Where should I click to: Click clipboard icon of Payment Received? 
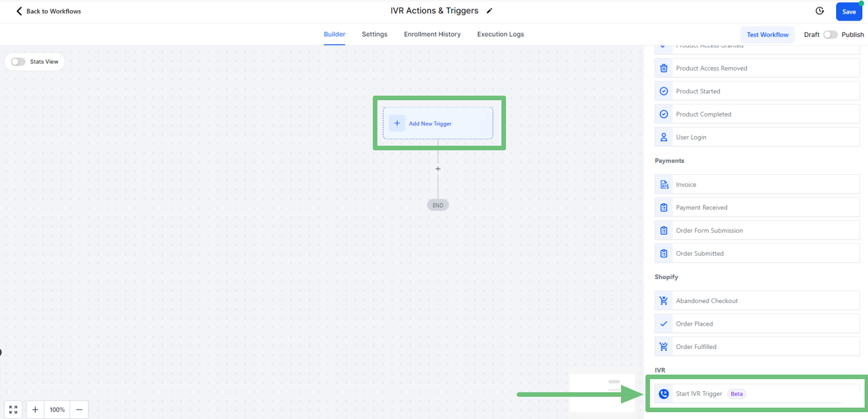(664, 208)
